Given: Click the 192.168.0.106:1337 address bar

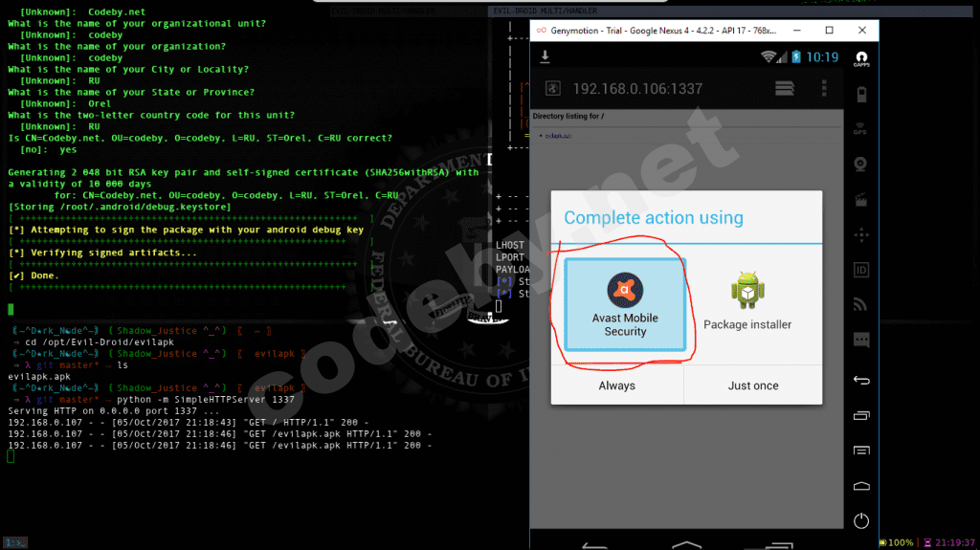Looking at the screenshot, I should pos(637,89).
